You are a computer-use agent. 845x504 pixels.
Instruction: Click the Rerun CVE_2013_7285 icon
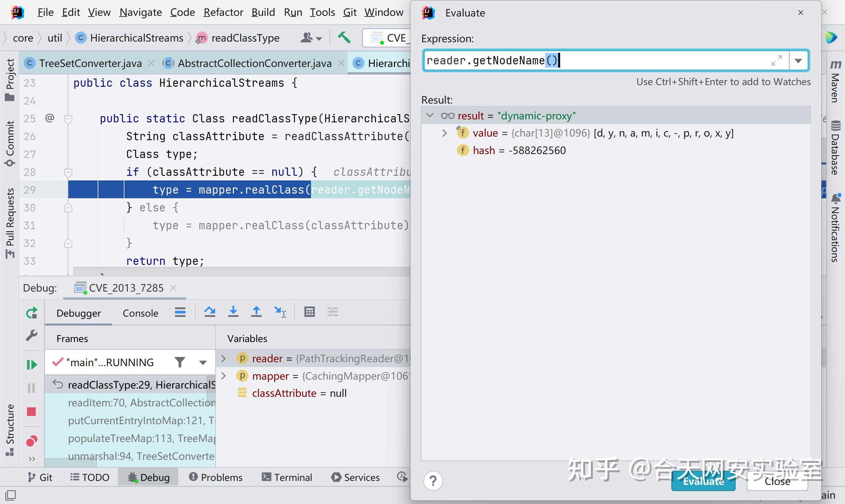(x=31, y=312)
